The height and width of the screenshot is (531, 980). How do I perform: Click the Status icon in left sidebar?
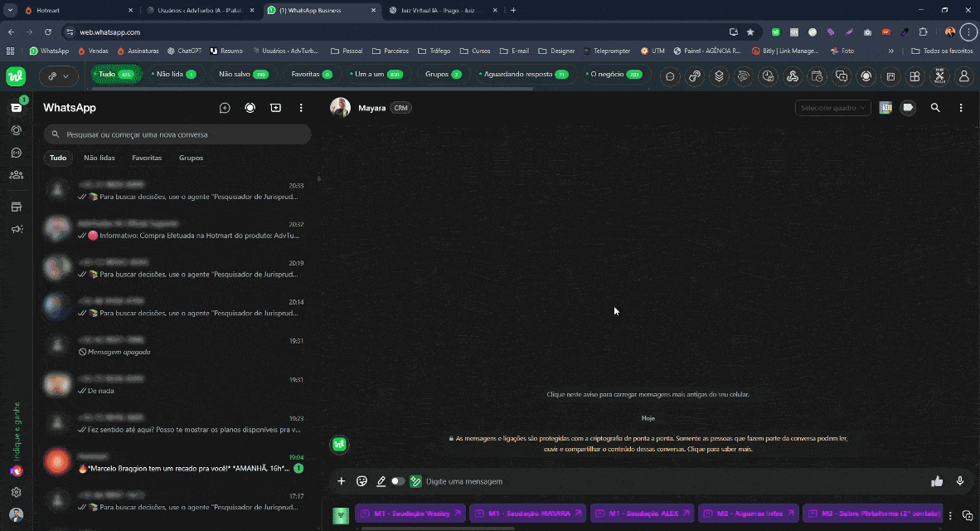pyautogui.click(x=16, y=130)
